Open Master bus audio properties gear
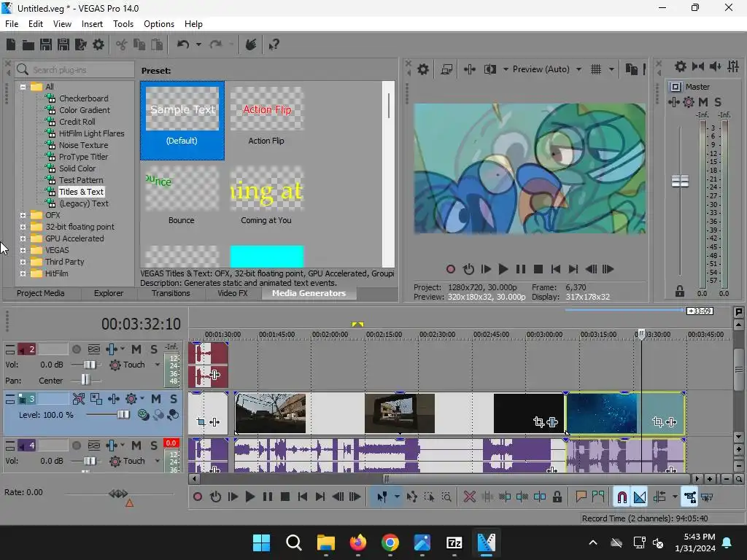747x560 pixels. click(x=681, y=66)
